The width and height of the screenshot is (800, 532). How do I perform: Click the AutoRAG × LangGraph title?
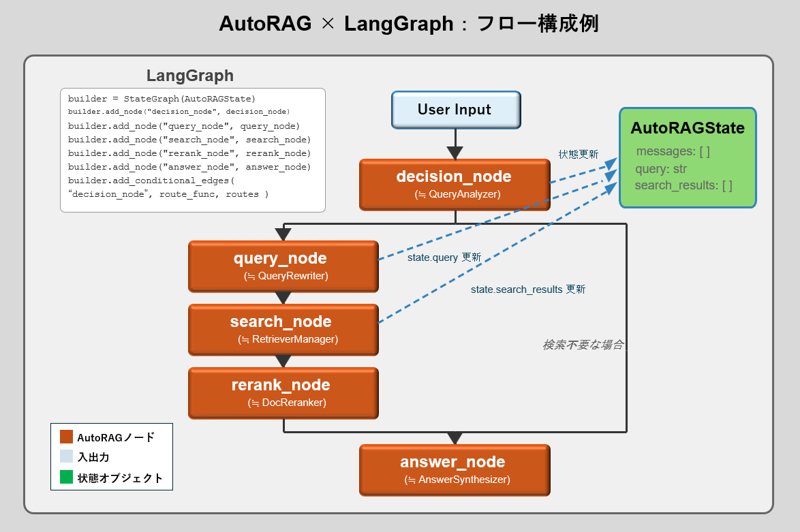coord(400,23)
